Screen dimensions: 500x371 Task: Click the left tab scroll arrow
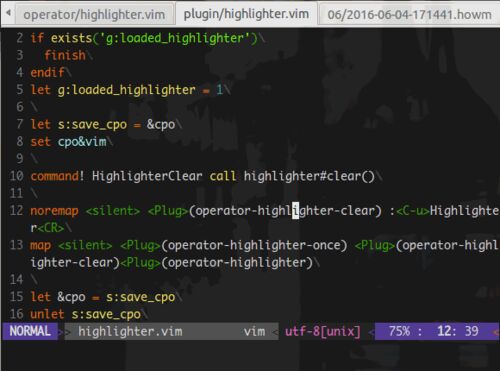(x=9, y=13)
